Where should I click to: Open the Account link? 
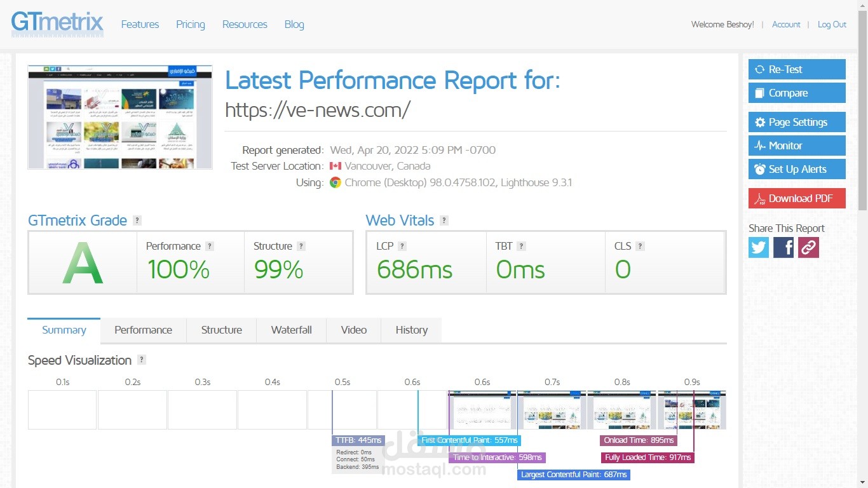pyautogui.click(x=786, y=24)
